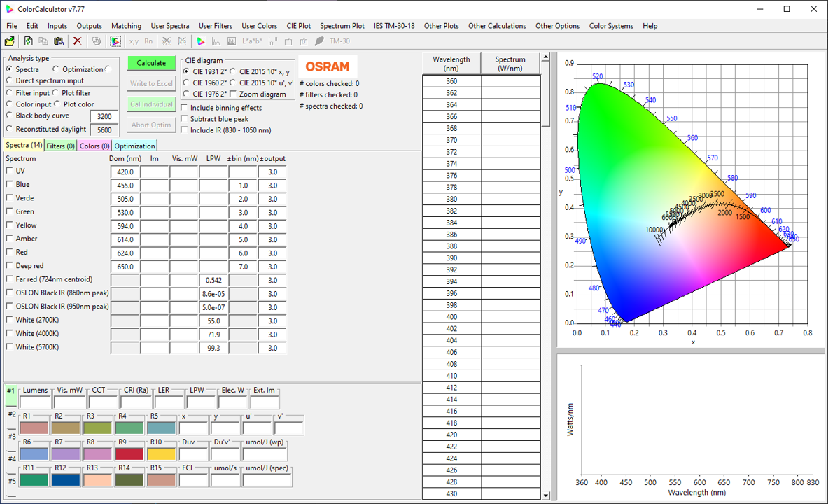The width and height of the screenshot is (828, 504).
Task: Click the dotted-border color gamut toolbar icon
Action: click(x=115, y=42)
